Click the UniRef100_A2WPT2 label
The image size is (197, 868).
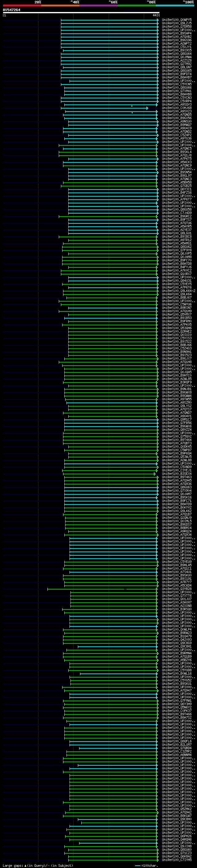tap(177, 43)
